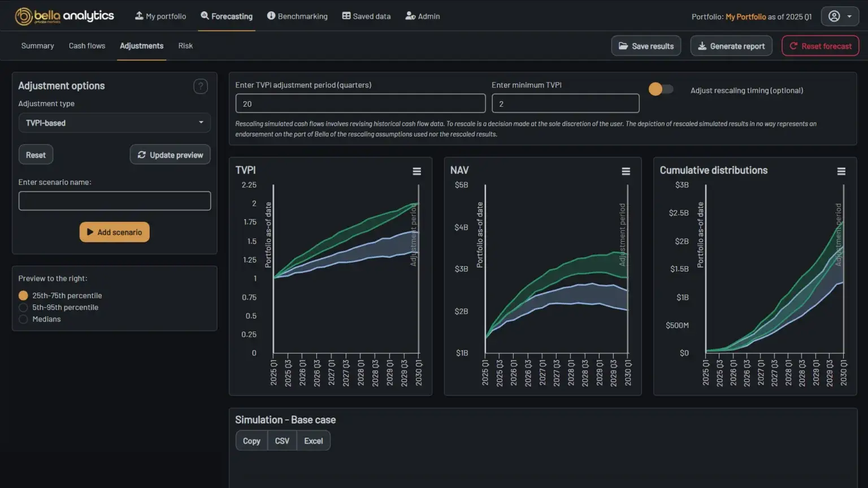Viewport: 868px width, 488px height.
Task: Open the Admin section
Action: click(423, 16)
